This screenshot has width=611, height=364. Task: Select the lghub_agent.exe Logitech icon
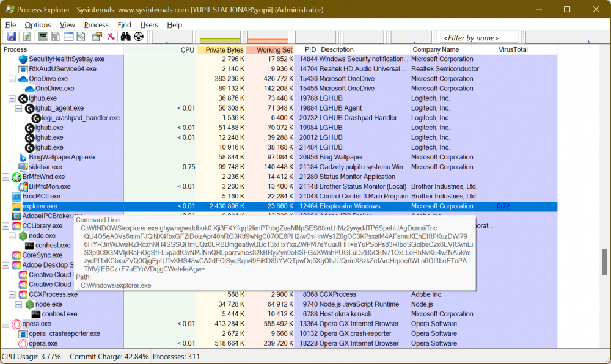pyautogui.click(x=29, y=107)
